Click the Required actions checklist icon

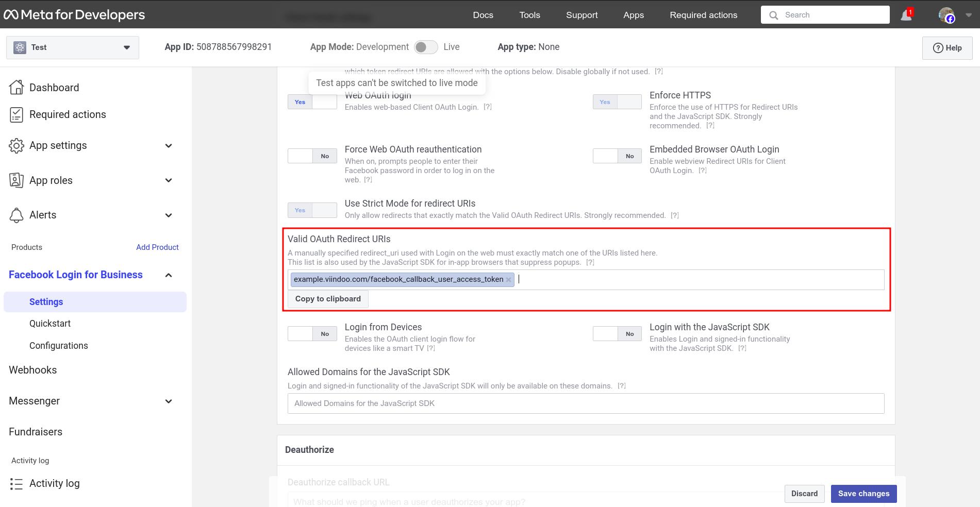pyautogui.click(x=16, y=114)
